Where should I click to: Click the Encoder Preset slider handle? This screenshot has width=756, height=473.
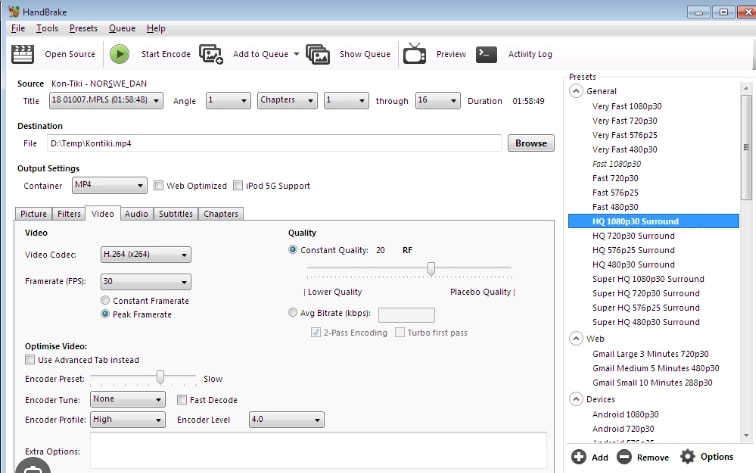tap(160, 377)
